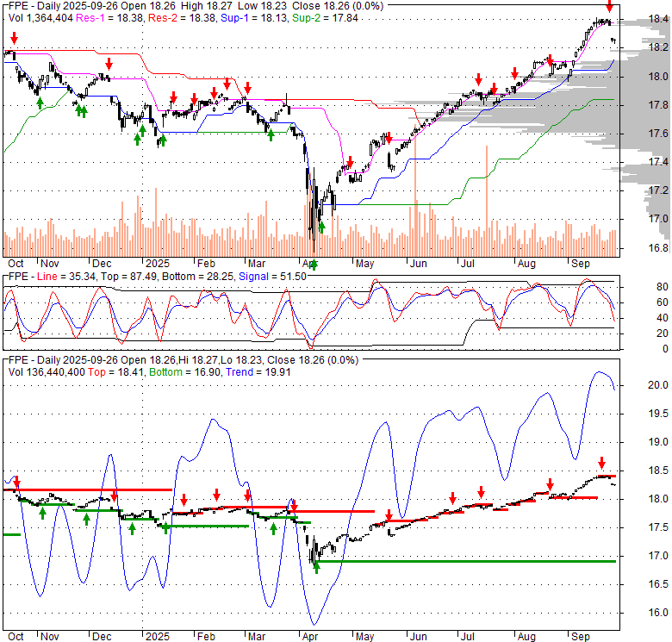Click the 17.2 price-axis label
This screenshot has width=672, height=642.
pos(658,190)
